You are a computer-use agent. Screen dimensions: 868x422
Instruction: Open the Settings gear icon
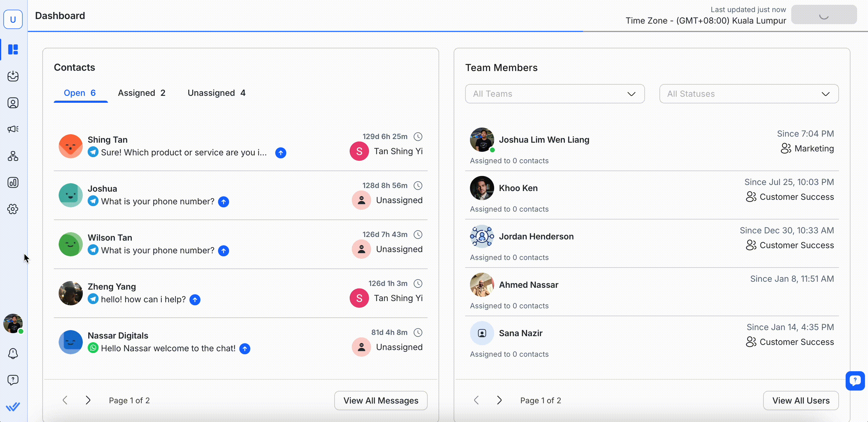[13, 209]
